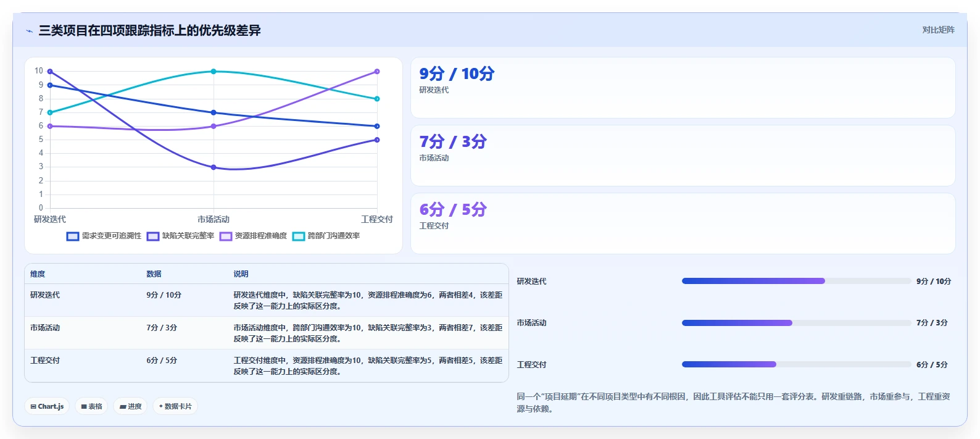The width and height of the screenshot is (980, 439).
Task: Click the blue data point at value 7 for 市场活动
Action: (x=214, y=112)
